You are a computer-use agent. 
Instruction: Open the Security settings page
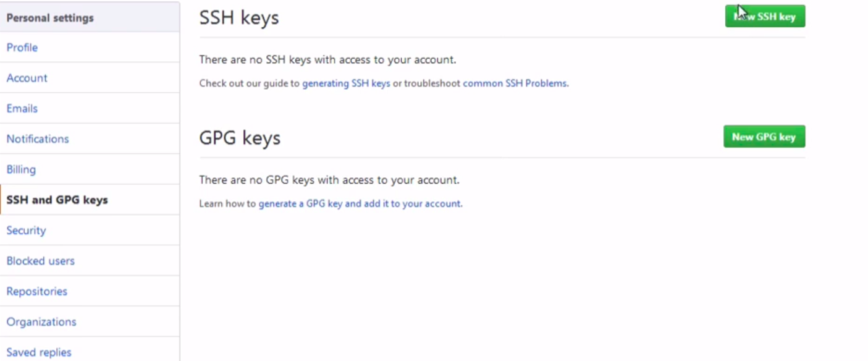[x=26, y=231]
